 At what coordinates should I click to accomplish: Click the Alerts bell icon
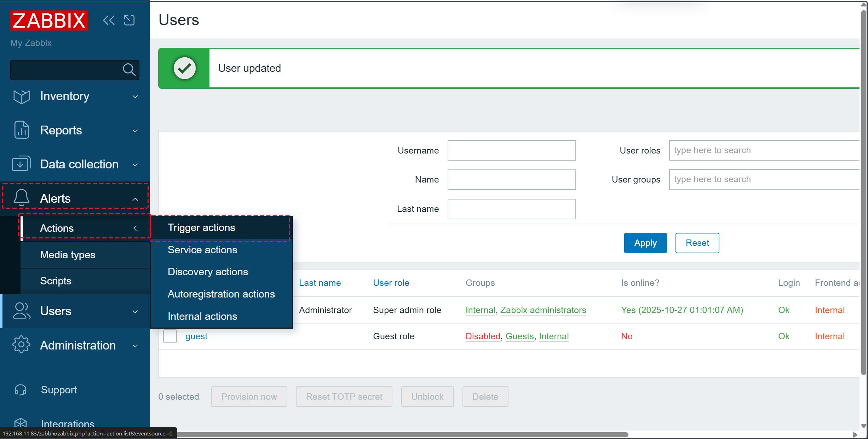click(x=21, y=198)
